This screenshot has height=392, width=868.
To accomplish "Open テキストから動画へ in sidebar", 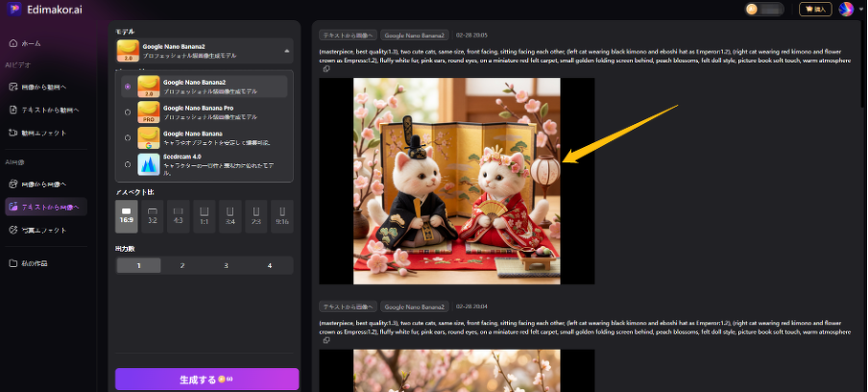I will (50, 110).
